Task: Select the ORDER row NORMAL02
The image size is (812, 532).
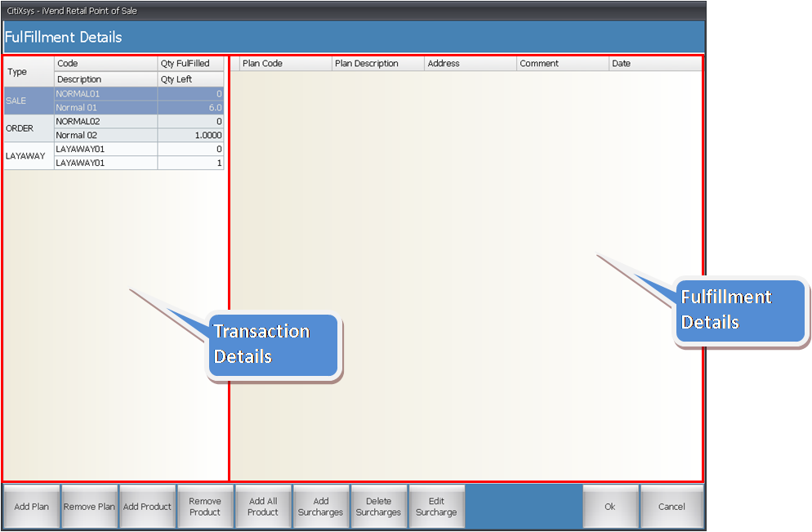Action: tap(106, 121)
